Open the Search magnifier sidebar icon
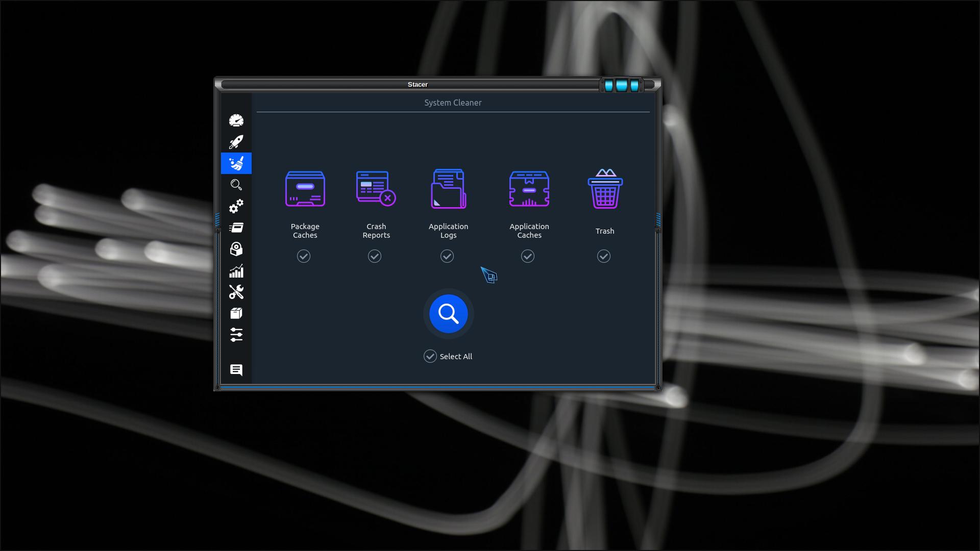Screen dimensions: 980x551 pyautogui.click(x=236, y=185)
